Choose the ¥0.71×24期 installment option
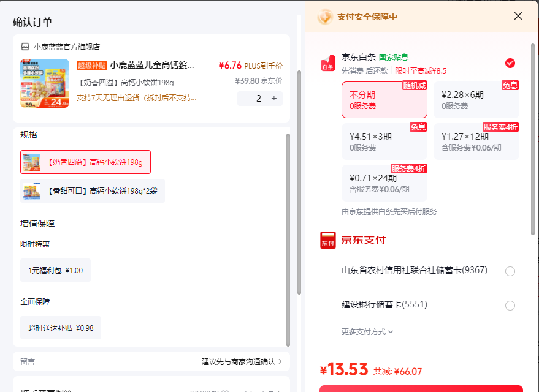Viewport: 539px width, 392px height. tap(384, 183)
